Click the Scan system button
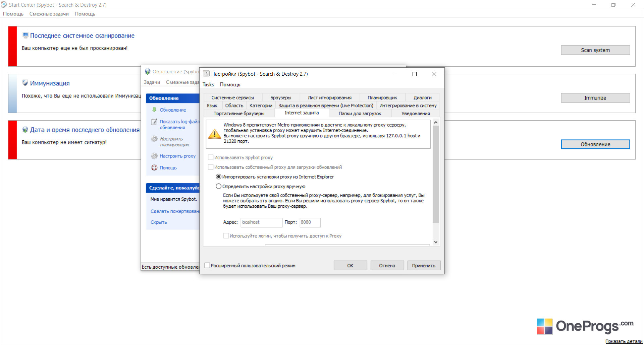 [595, 50]
